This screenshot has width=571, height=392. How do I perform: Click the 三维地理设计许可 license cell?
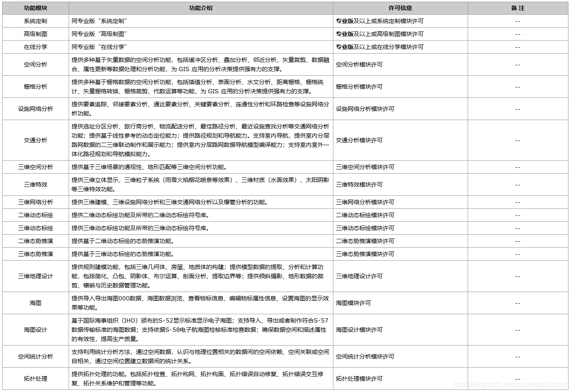(x=400, y=276)
